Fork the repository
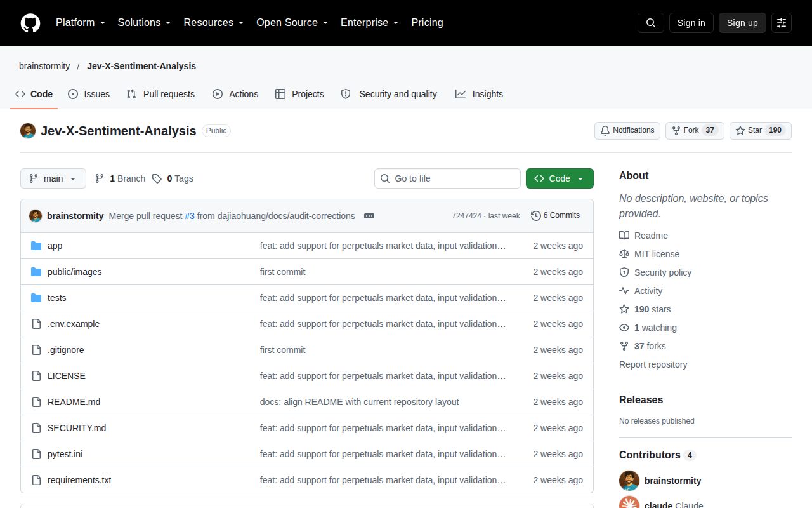 pyautogui.click(x=695, y=130)
